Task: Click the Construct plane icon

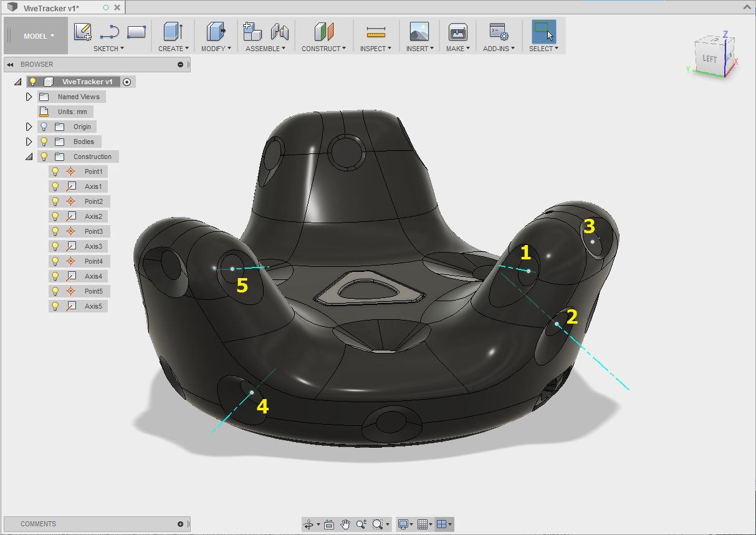Action: click(x=324, y=31)
